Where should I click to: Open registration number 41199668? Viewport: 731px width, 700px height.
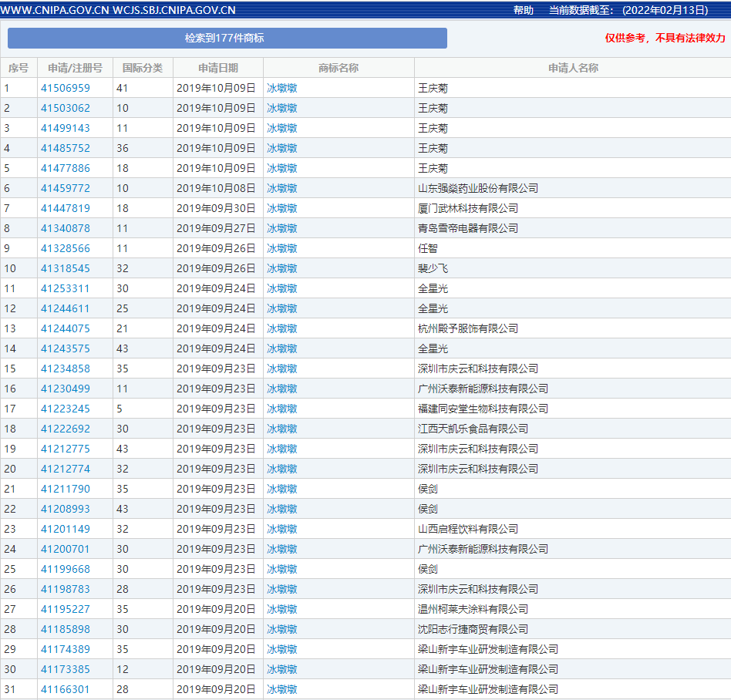point(66,569)
